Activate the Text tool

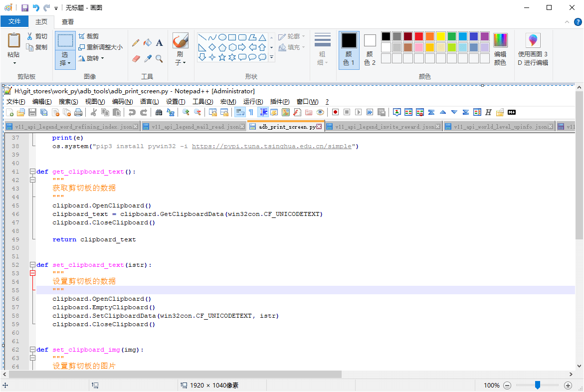159,43
